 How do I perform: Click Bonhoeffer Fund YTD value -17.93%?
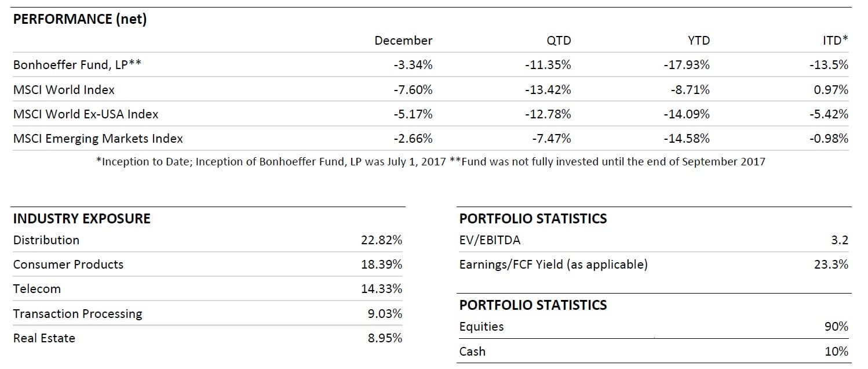(x=687, y=65)
